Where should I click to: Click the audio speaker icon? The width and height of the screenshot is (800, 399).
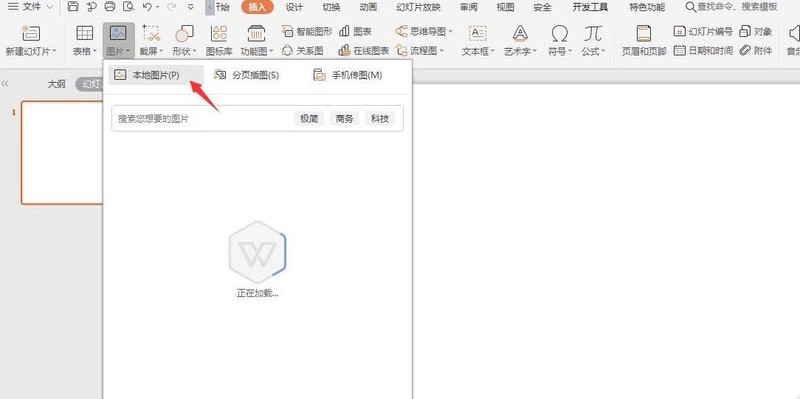point(794,34)
